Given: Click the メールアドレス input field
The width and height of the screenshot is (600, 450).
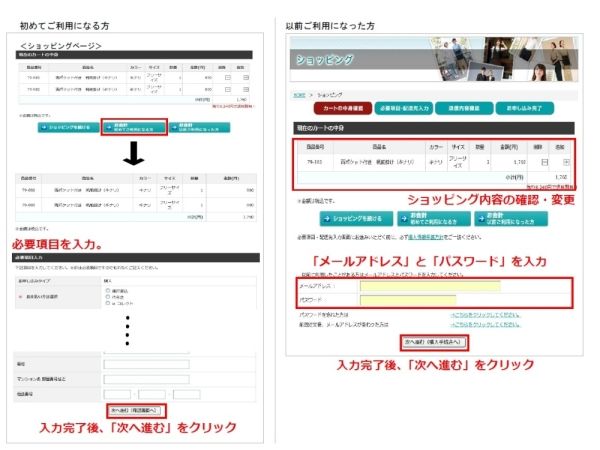Looking at the screenshot, I should [429, 286].
